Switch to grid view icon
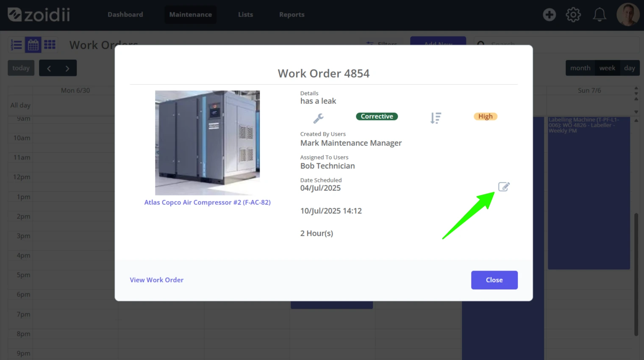The height and width of the screenshot is (360, 644). (50, 45)
